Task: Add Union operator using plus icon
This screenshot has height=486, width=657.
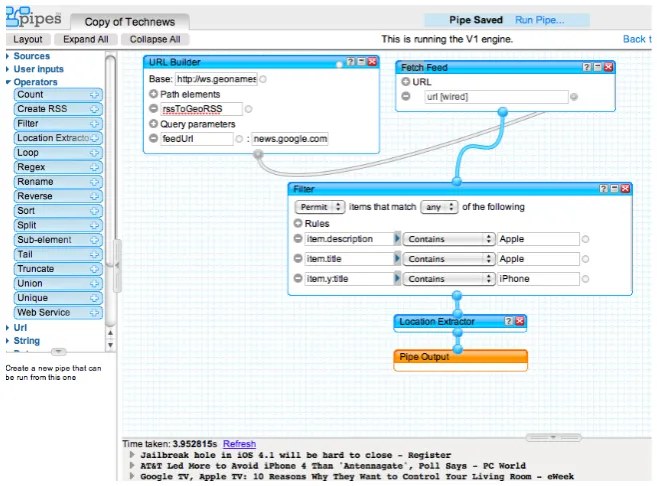Action: (94, 284)
